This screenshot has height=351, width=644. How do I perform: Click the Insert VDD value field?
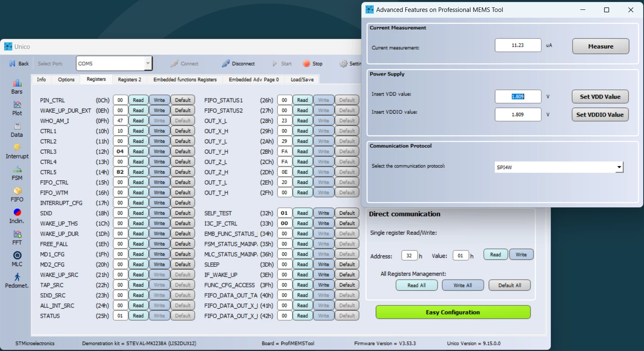tap(518, 96)
